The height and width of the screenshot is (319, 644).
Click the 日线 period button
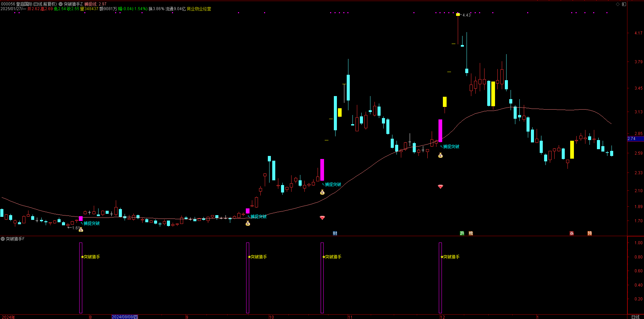coord(636,317)
